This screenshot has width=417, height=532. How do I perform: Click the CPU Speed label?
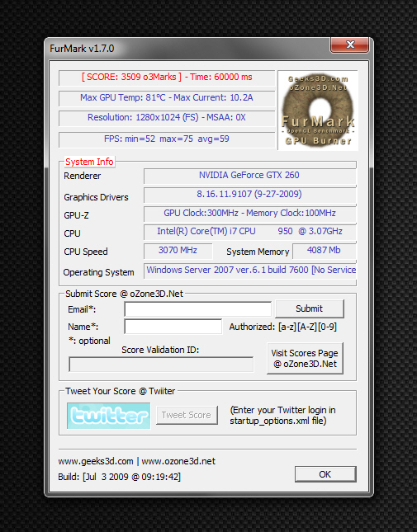pyautogui.click(x=86, y=252)
